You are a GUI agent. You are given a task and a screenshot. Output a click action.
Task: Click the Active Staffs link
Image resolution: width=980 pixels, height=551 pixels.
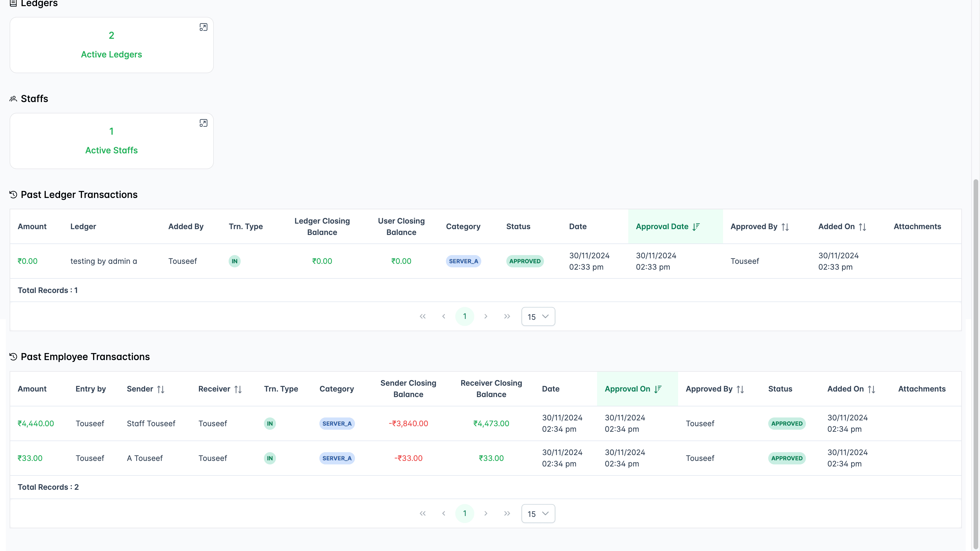click(x=111, y=150)
